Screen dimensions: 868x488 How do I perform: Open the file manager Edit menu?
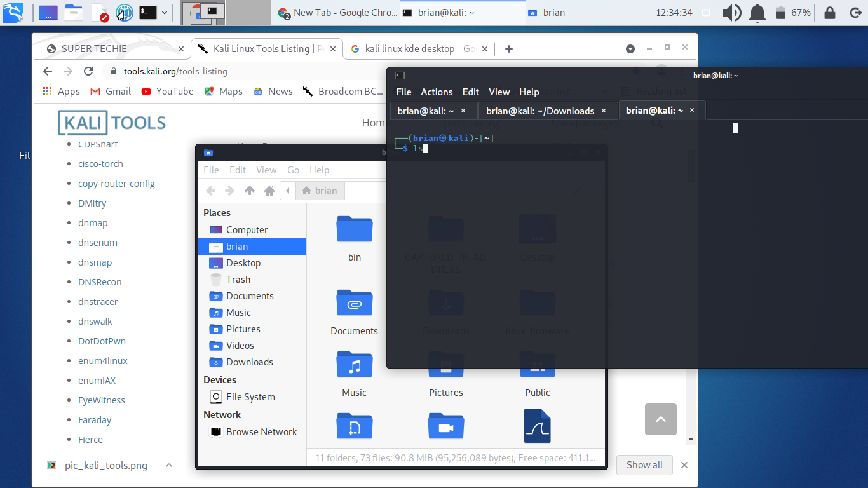[238, 170]
